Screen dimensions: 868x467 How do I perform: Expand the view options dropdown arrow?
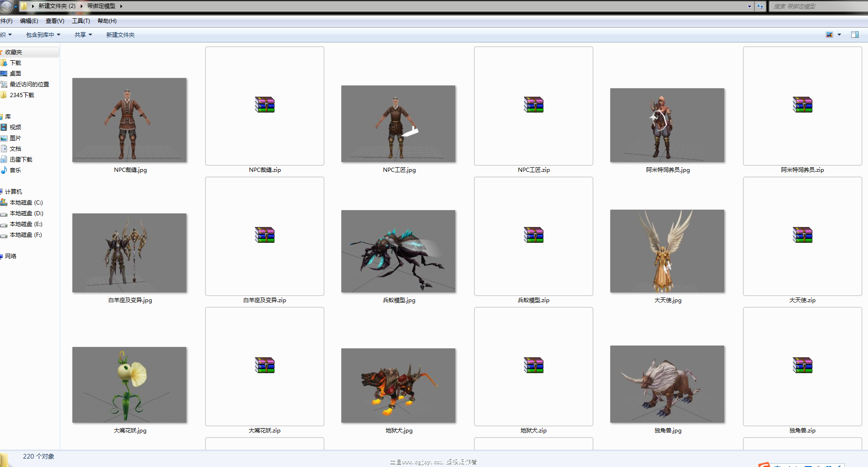coord(839,35)
